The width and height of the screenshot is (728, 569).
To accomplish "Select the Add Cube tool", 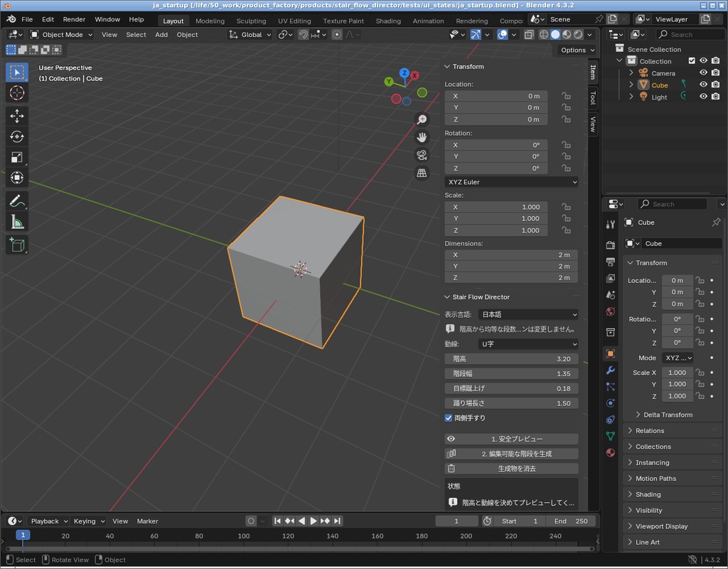I will [x=17, y=245].
